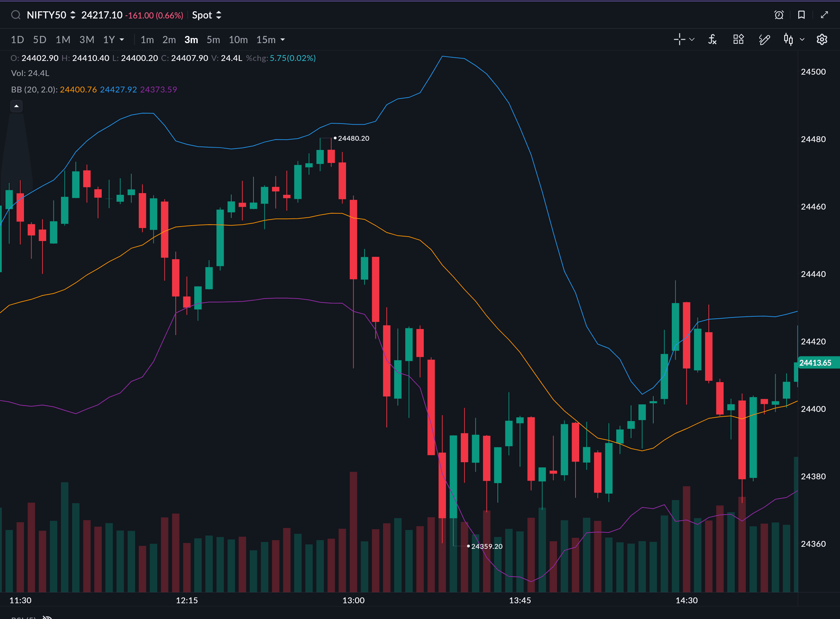Select the crosshair cursor tool

[x=679, y=39]
